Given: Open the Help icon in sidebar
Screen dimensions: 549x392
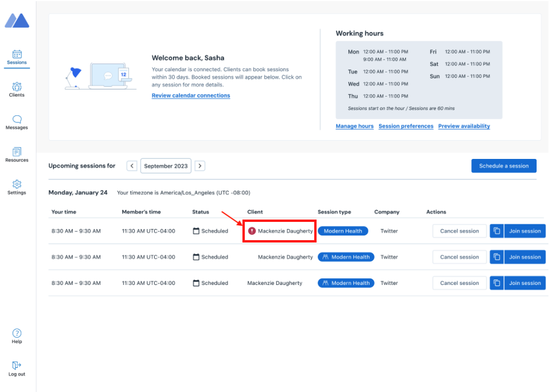Looking at the screenshot, I should (17, 335).
